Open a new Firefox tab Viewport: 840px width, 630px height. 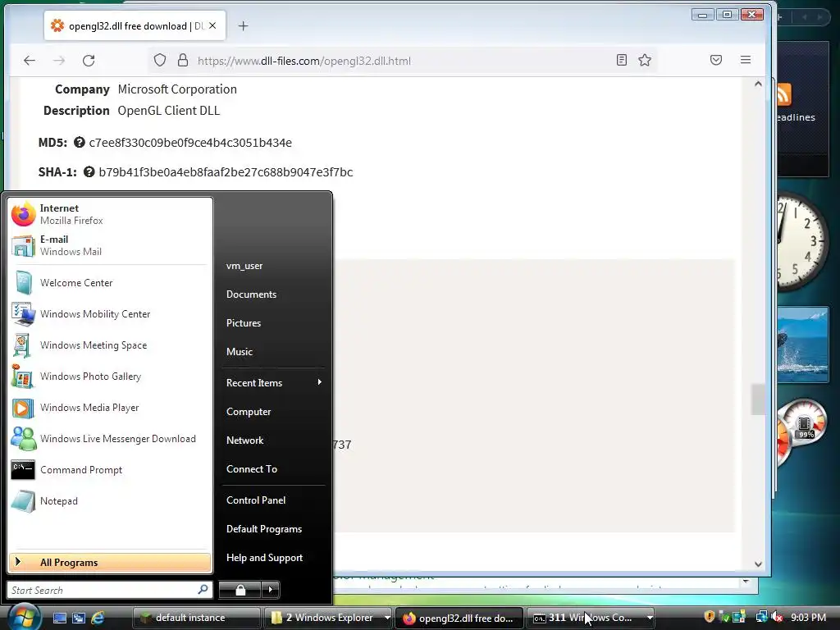click(243, 25)
